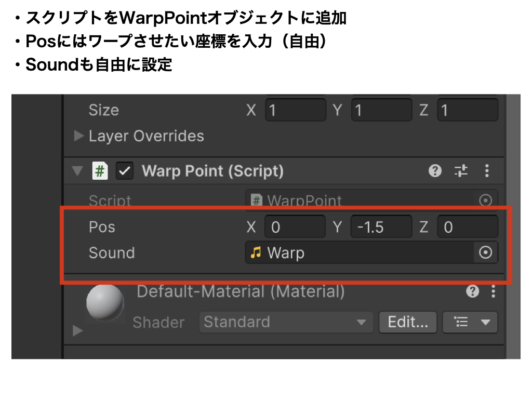Expand Default-Material properties triangle
532x399 pixels.
78,330
